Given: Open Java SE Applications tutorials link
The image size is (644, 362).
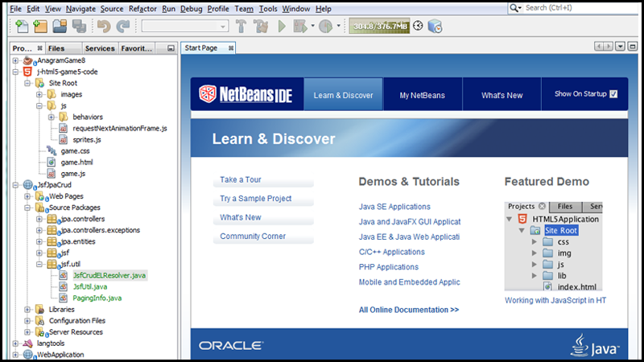Looking at the screenshot, I should click(394, 207).
